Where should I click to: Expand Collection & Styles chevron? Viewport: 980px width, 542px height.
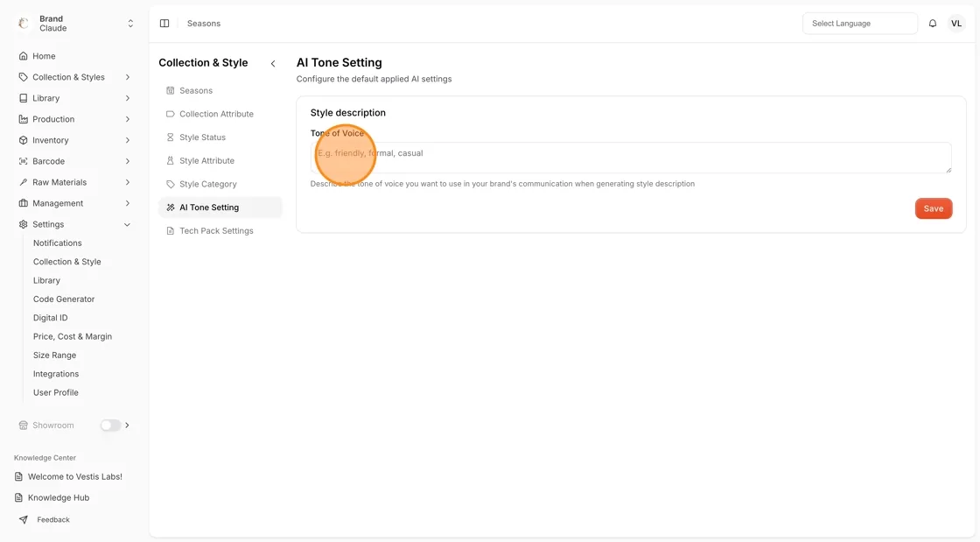click(x=128, y=78)
